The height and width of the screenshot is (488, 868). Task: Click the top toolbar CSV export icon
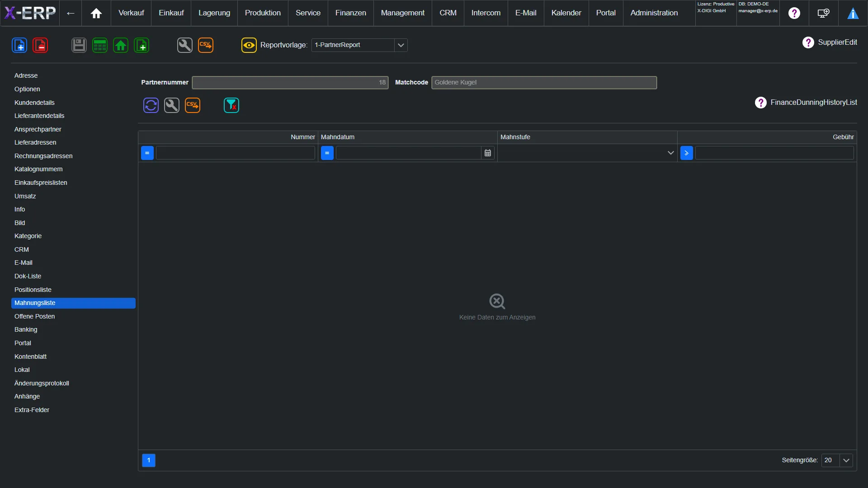[206, 45]
